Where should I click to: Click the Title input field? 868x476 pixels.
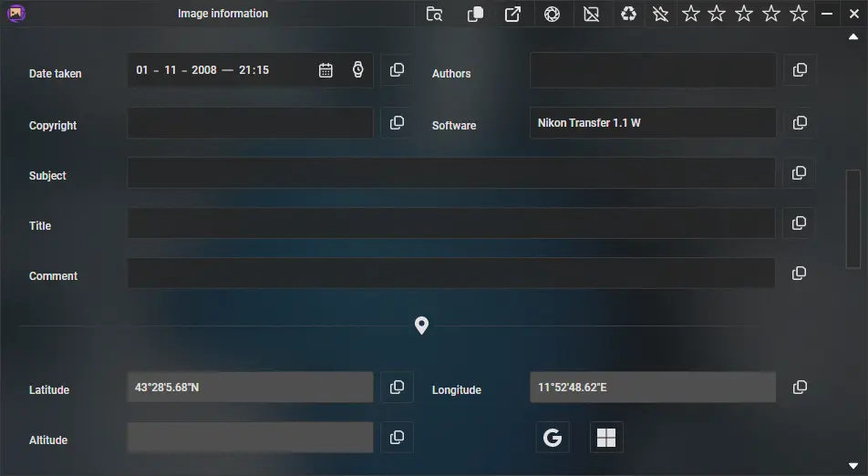tap(450, 223)
